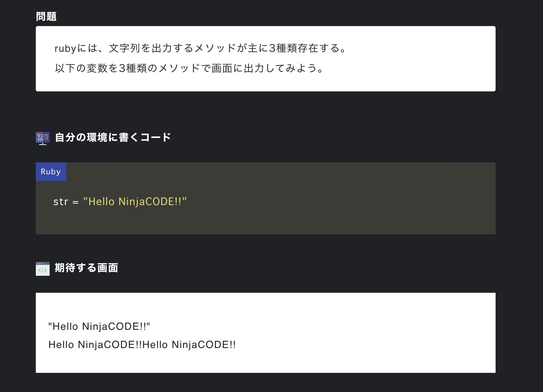
Task: Click the 問題 heading
Action: pos(46,16)
